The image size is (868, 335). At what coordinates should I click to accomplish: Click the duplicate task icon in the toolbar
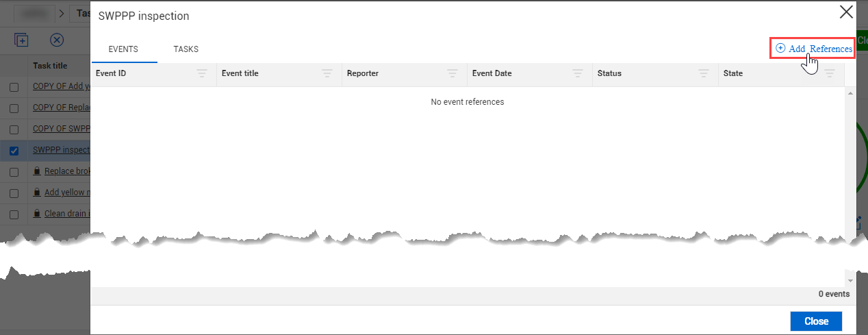tap(21, 40)
